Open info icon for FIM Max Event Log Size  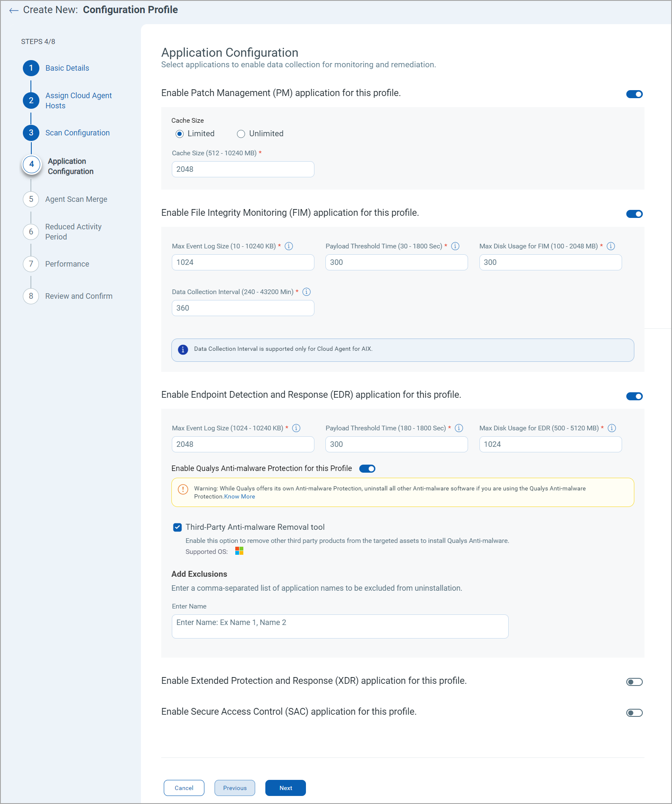point(289,246)
